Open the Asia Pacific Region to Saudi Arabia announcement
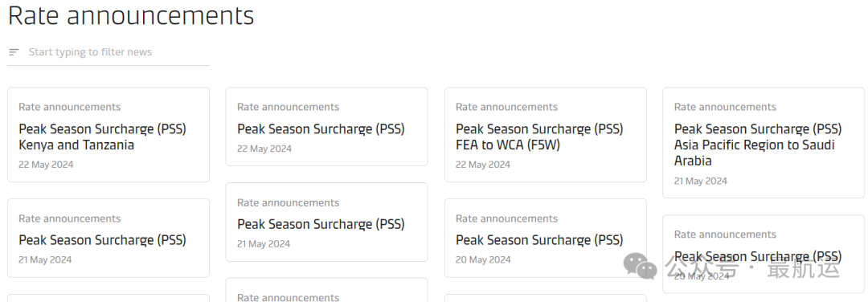The width and height of the screenshot is (868, 302). pos(764,143)
